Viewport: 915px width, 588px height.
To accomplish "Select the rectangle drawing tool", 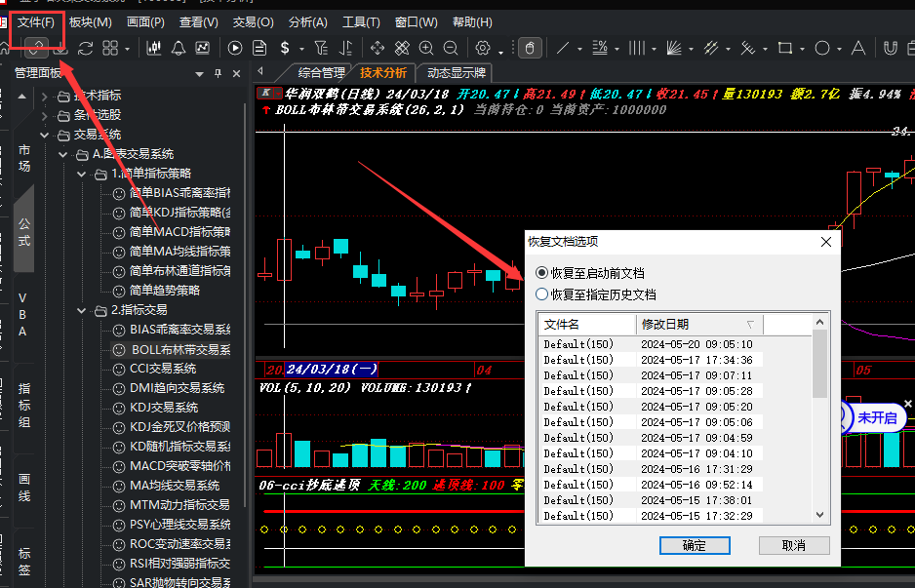I will coord(785,48).
